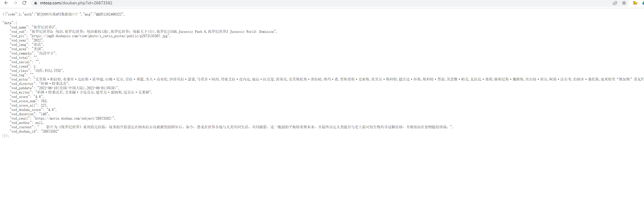
Task: Select the closing }}); line
Action: 6,136
